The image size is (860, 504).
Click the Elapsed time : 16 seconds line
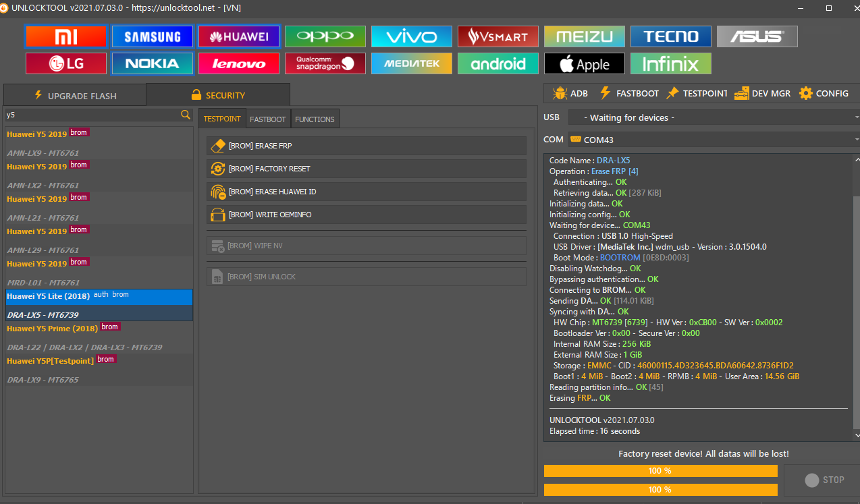point(595,431)
